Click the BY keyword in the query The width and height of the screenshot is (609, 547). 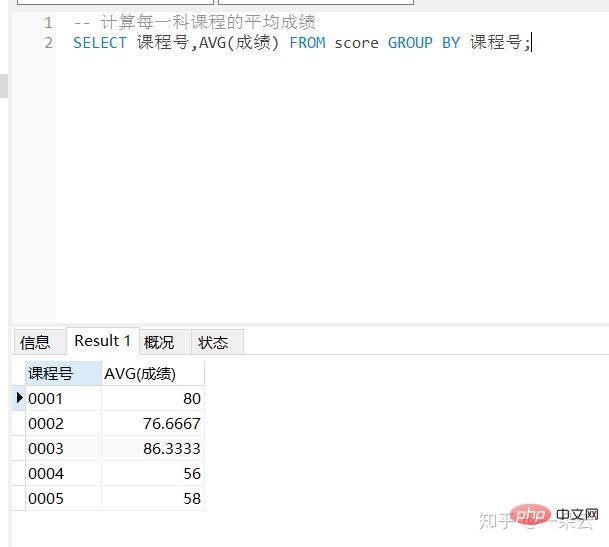pyautogui.click(x=451, y=43)
